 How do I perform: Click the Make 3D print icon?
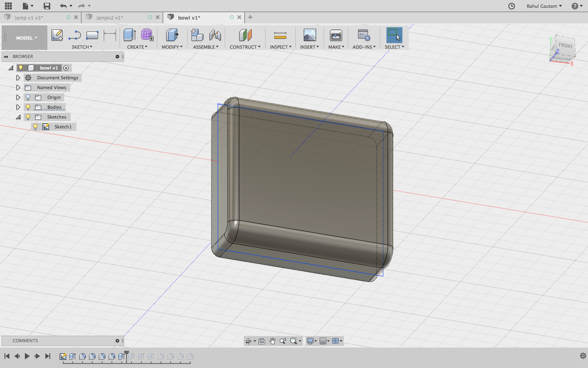[336, 36]
